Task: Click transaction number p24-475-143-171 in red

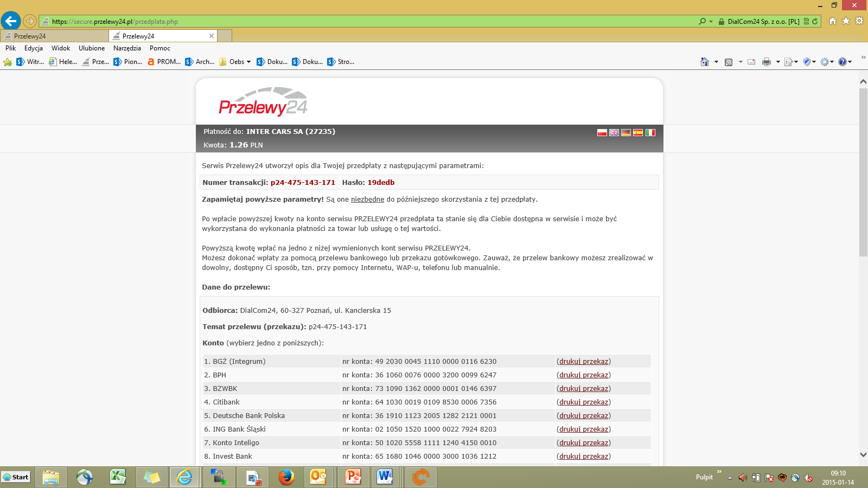Action: pos(303,183)
